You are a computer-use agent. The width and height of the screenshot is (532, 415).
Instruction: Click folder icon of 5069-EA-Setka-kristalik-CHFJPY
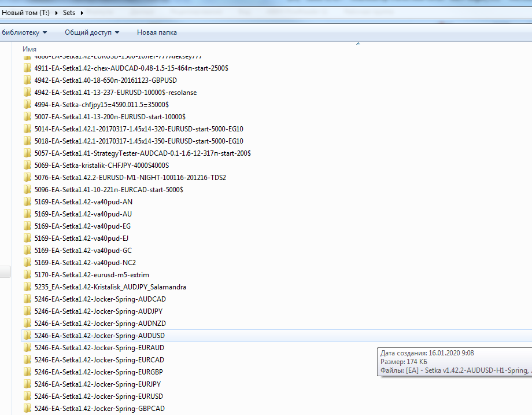pyautogui.click(x=28, y=166)
